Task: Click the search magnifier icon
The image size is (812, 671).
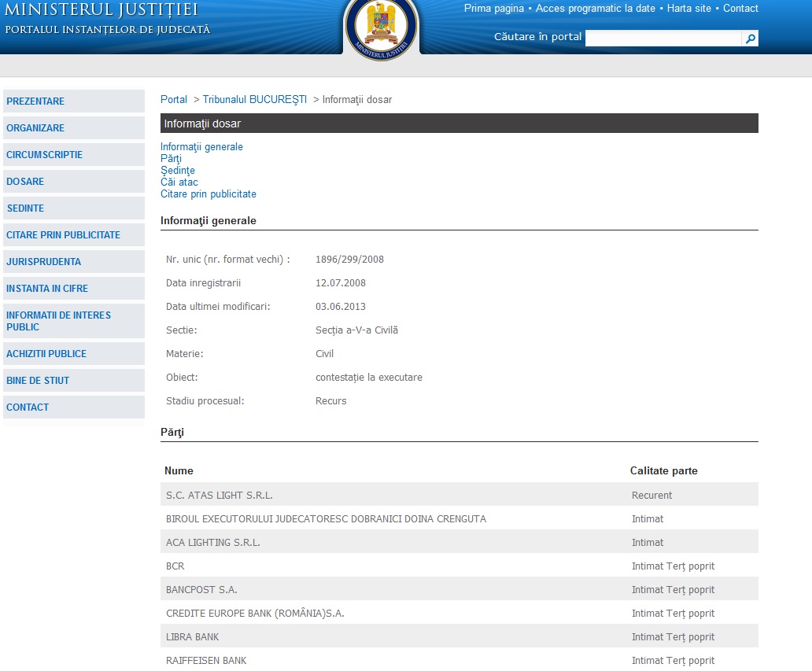Action: pyautogui.click(x=751, y=39)
